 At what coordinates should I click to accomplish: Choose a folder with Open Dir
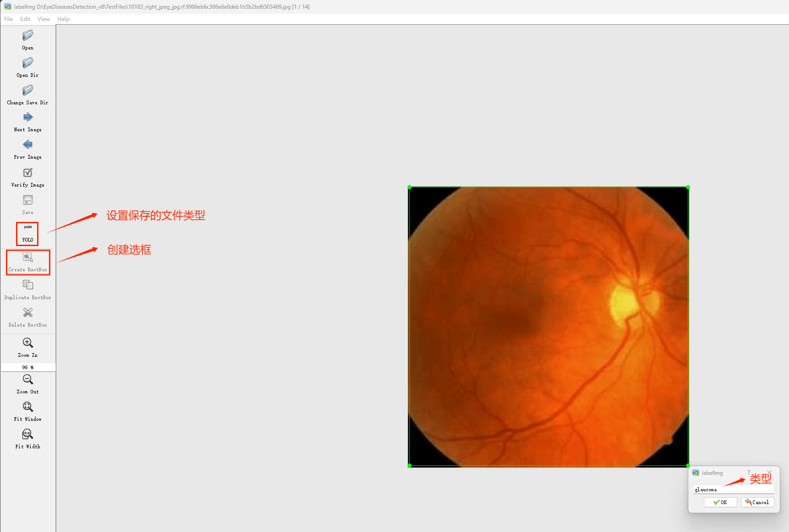27,67
